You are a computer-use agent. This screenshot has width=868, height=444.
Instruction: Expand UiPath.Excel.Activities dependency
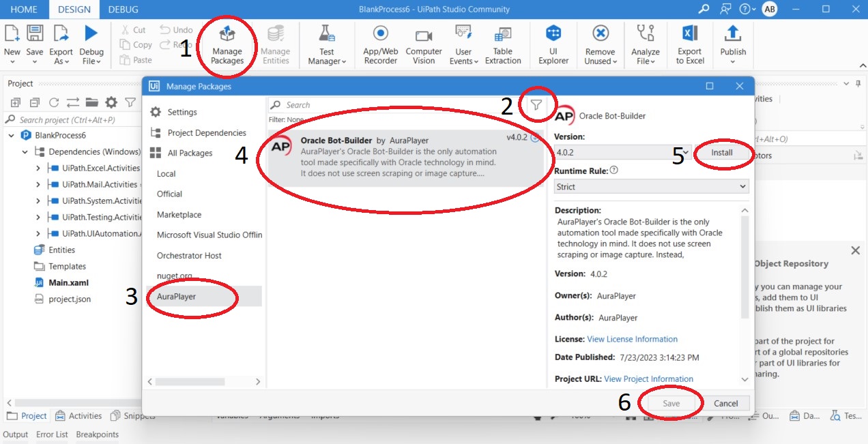tap(38, 168)
